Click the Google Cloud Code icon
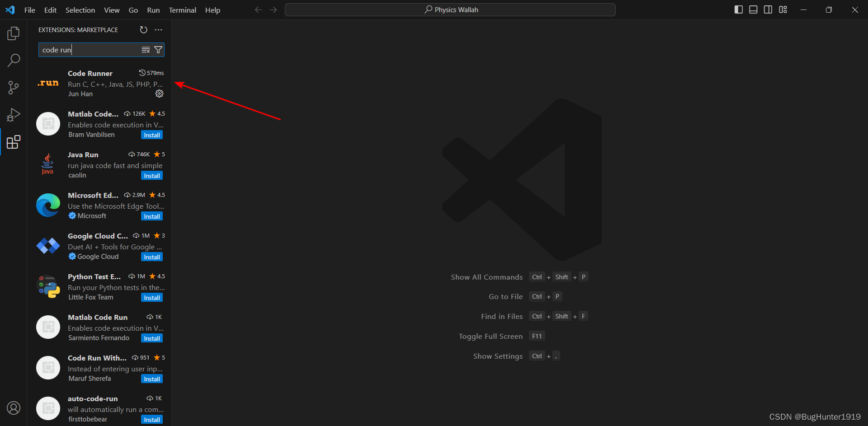This screenshot has width=868, height=426. point(48,246)
